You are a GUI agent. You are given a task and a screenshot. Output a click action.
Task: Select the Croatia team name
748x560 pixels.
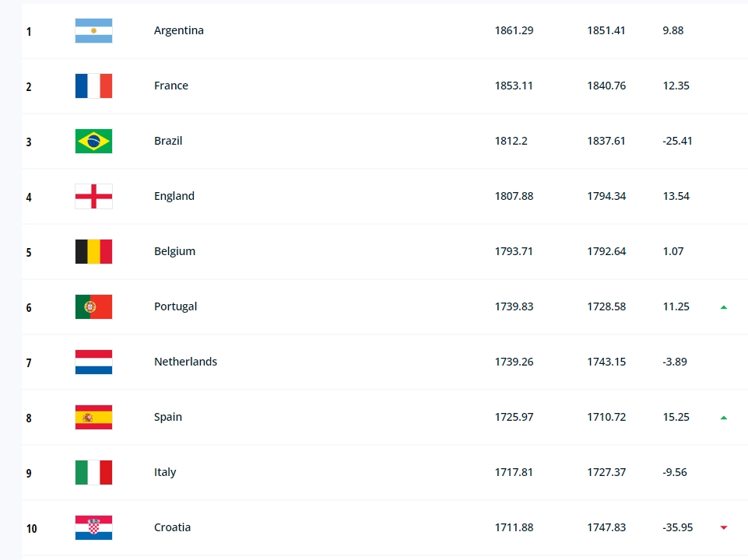tap(172, 528)
